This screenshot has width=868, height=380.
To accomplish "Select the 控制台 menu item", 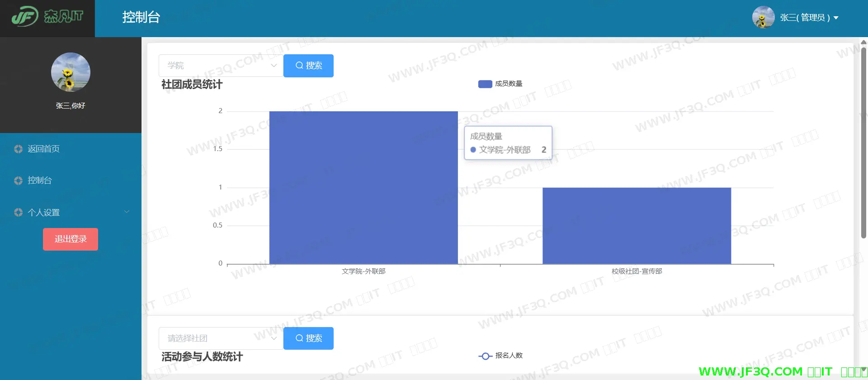I will pos(40,180).
